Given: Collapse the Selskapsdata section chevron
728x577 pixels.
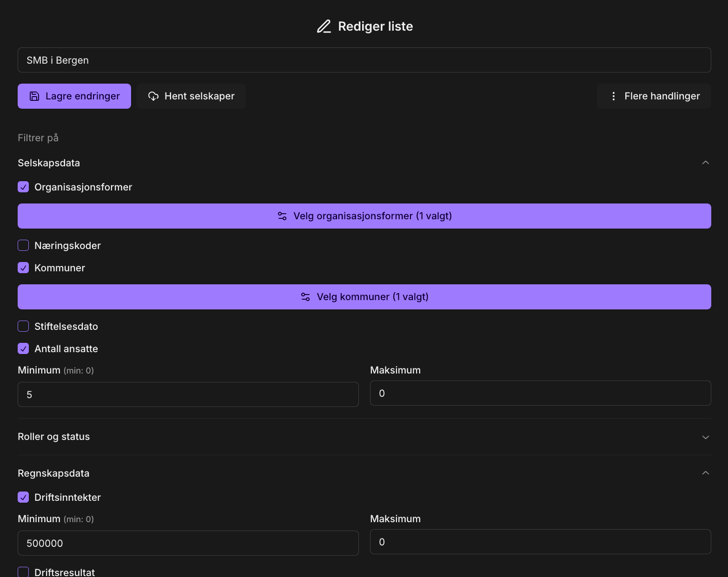Looking at the screenshot, I should tap(705, 163).
